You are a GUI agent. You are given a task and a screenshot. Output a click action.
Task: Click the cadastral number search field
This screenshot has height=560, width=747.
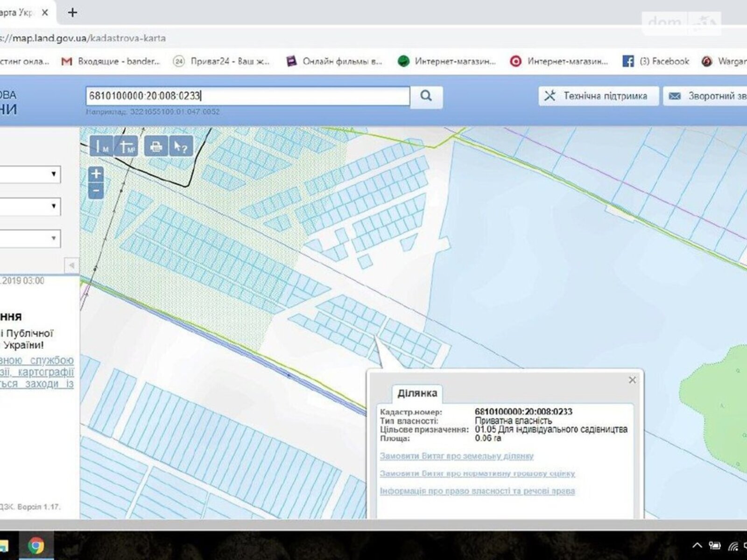(247, 96)
